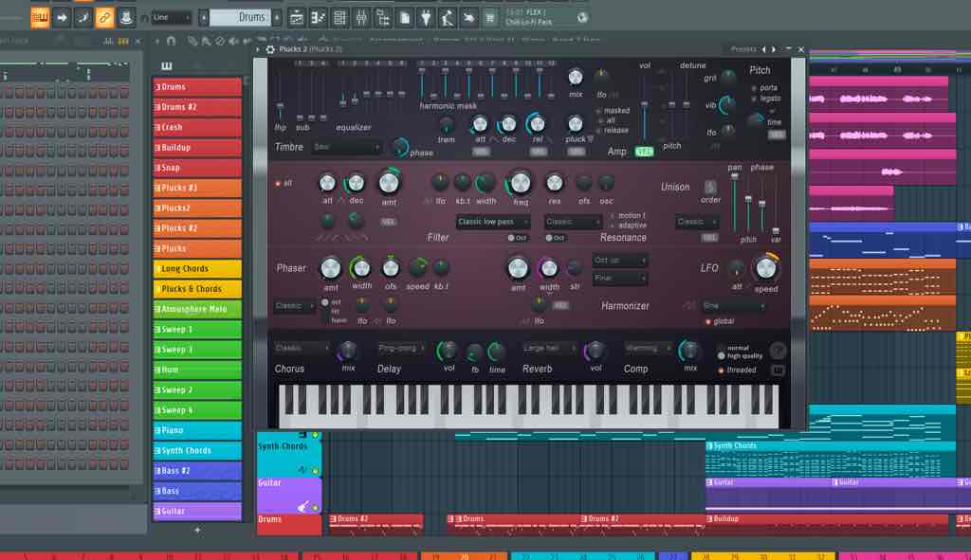Click the mute speaker tool in playlist toolbar
The image size is (971, 560).
(233, 42)
